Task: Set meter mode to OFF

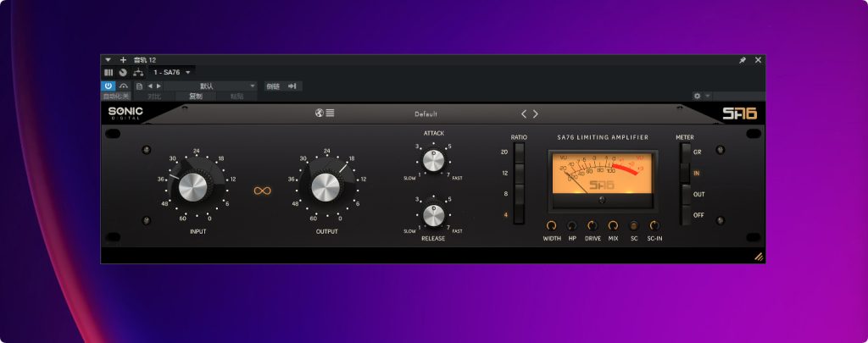Action: (687, 215)
